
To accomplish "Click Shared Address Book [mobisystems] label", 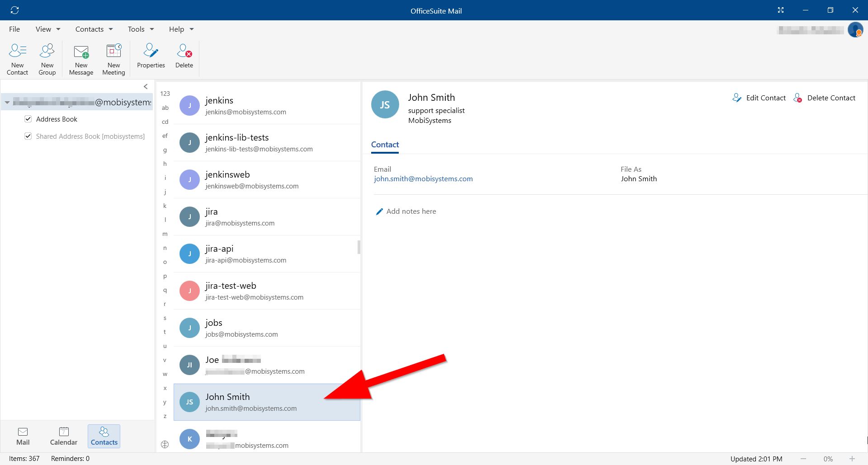I will tap(90, 136).
